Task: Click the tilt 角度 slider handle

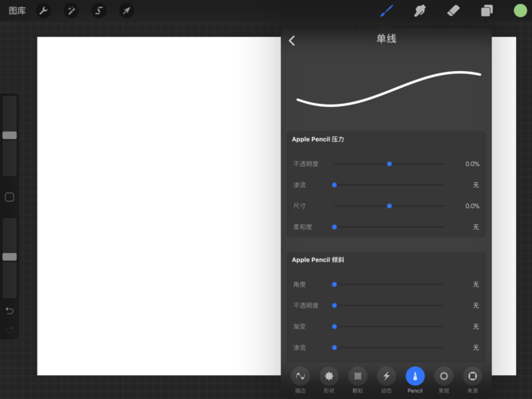Action: pyautogui.click(x=334, y=285)
